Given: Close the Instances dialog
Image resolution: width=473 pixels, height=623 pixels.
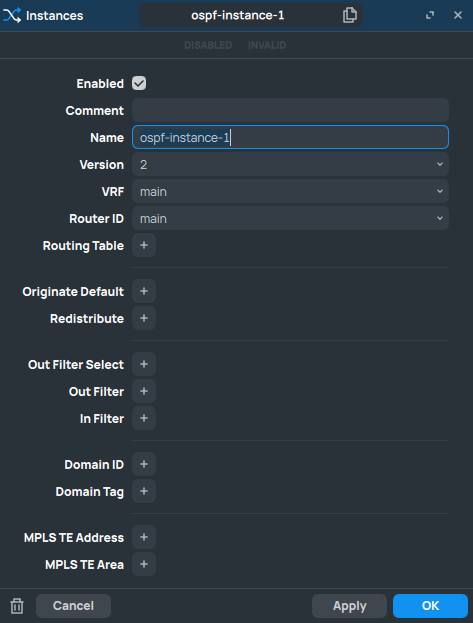Looking at the screenshot, I should [458, 15].
